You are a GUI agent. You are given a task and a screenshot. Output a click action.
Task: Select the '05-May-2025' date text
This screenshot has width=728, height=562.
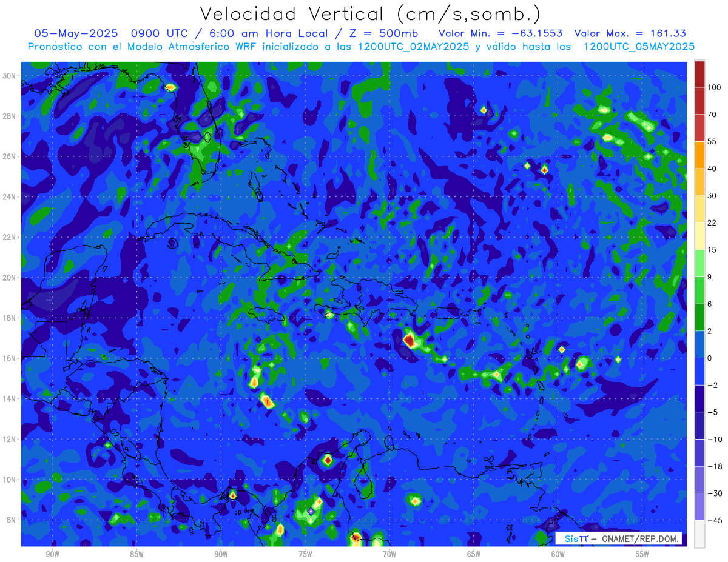[x=77, y=33]
